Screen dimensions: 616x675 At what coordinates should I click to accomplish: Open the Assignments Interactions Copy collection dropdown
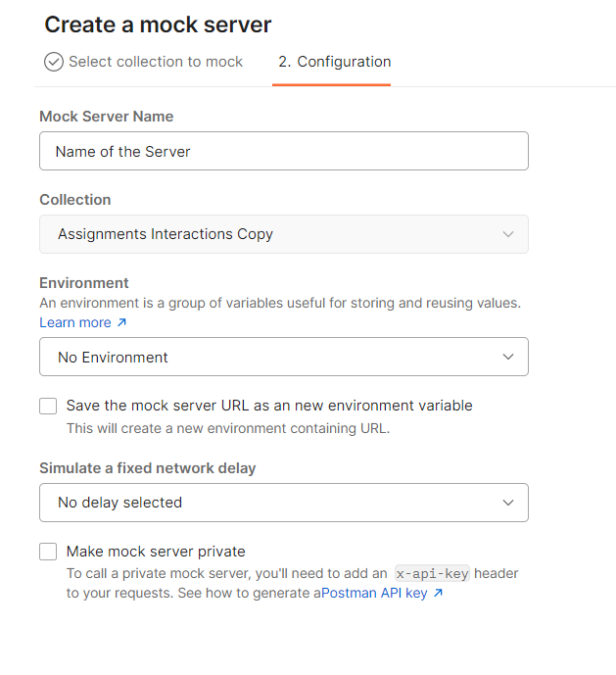283,234
